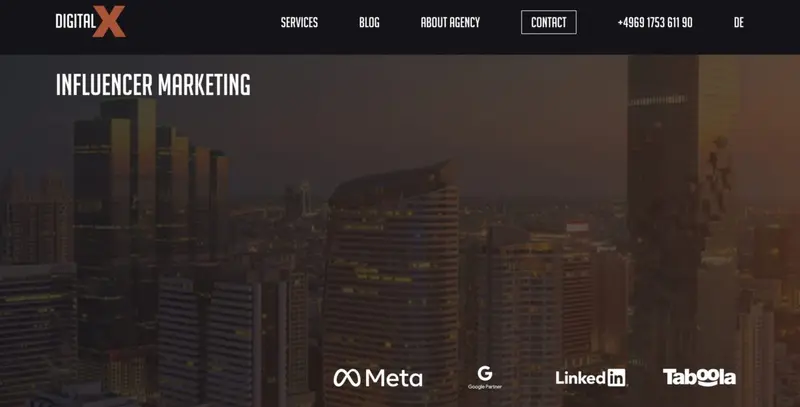Click the DIGITAL wordmark in the header
Viewport: 800px width, 407px height.
tap(76, 21)
